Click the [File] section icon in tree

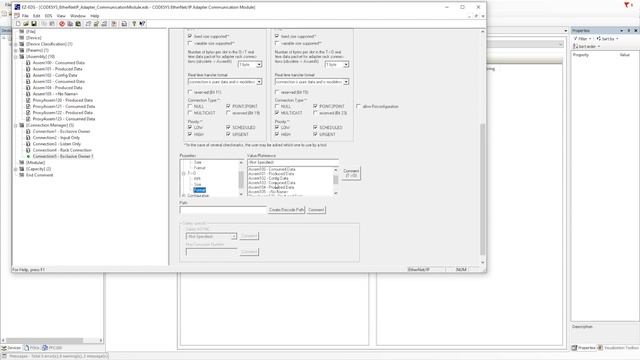point(22,31)
